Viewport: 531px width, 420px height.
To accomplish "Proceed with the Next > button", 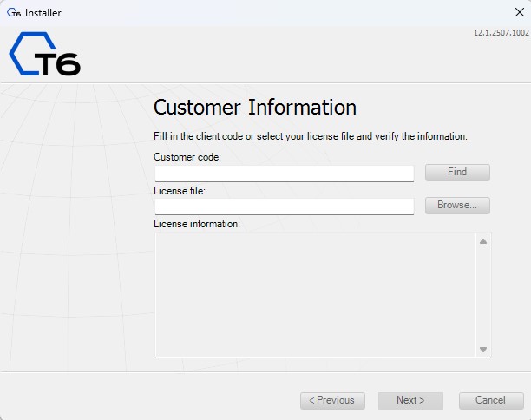I will pyautogui.click(x=410, y=400).
